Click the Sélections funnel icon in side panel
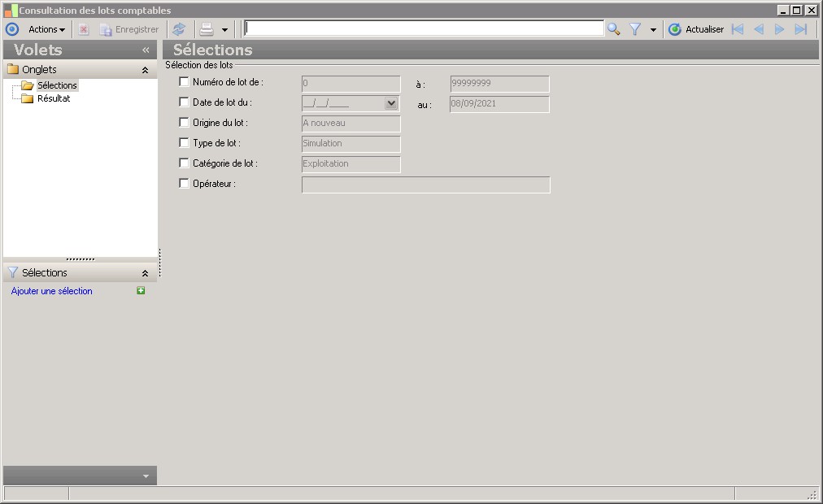The image size is (823, 504). tap(12, 272)
